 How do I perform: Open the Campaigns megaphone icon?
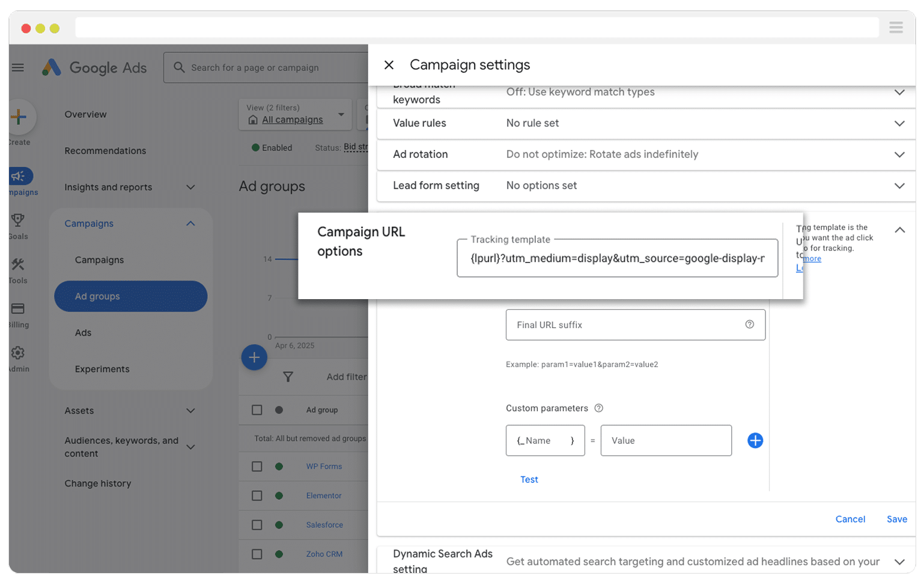click(19, 176)
